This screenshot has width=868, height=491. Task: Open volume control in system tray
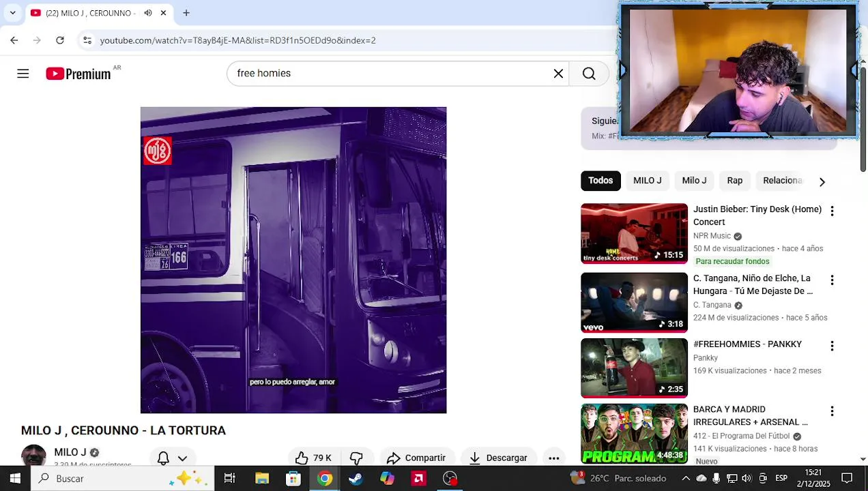pyautogui.click(x=747, y=479)
